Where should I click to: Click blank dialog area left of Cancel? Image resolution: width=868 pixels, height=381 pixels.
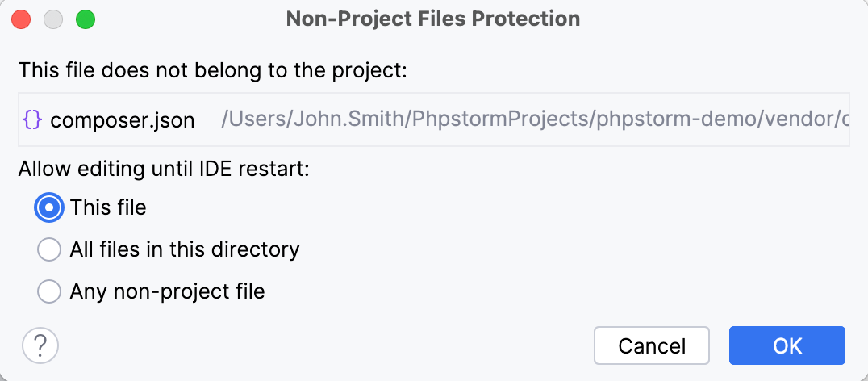pos(323,346)
